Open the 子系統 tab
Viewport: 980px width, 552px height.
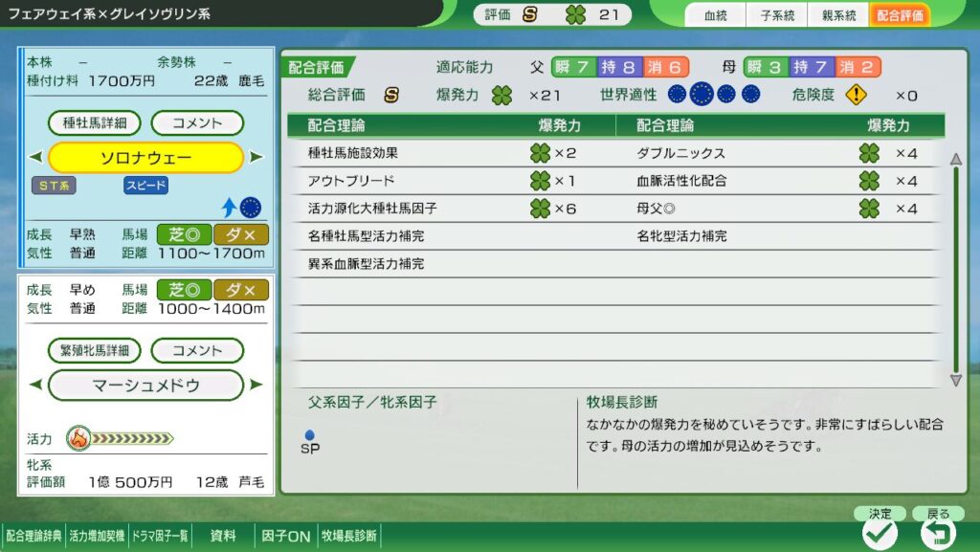(x=775, y=15)
